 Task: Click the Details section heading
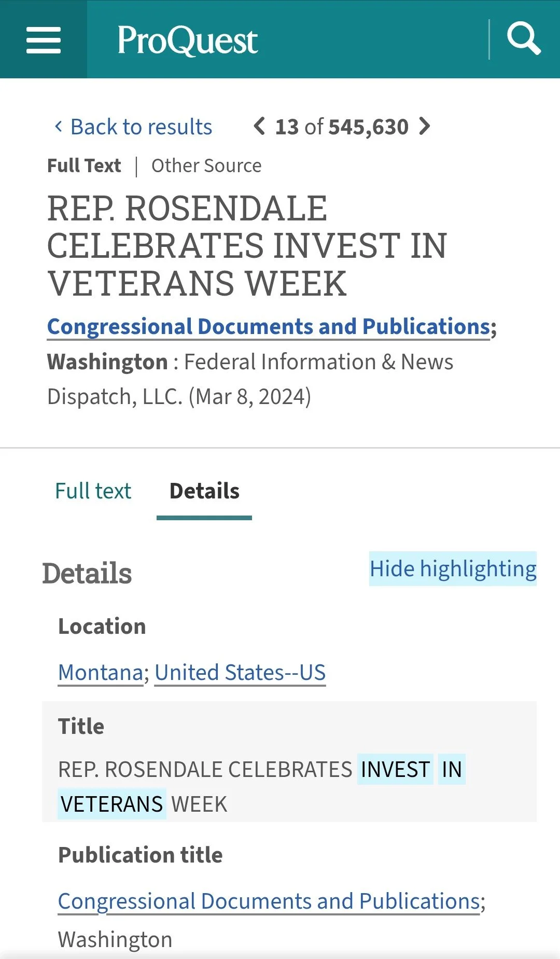pyautogui.click(x=87, y=574)
